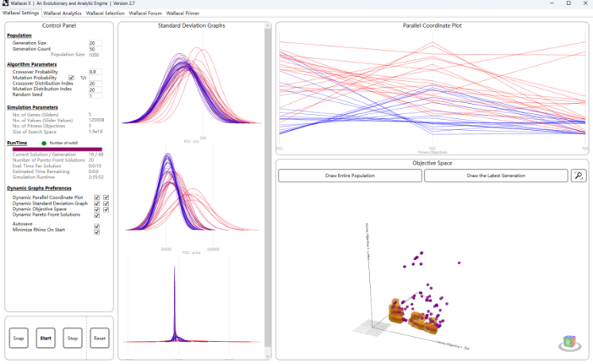
Task: Click the orientation cube icon in viewport
Action: tap(569, 343)
